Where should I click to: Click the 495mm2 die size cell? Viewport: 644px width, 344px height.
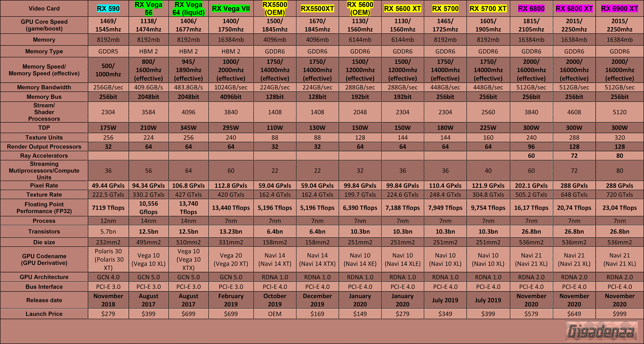(148, 242)
